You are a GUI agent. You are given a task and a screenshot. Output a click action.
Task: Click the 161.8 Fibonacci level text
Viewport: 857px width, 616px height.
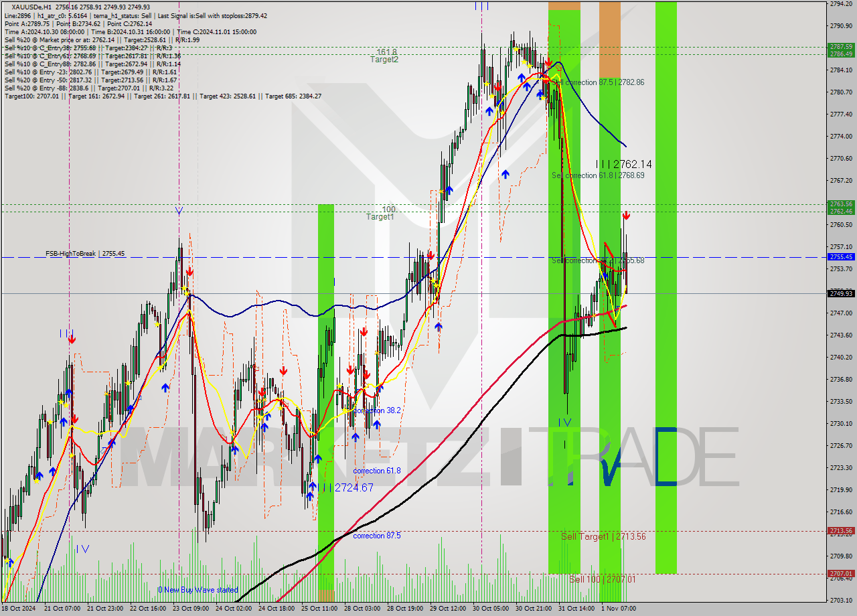pos(387,52)
